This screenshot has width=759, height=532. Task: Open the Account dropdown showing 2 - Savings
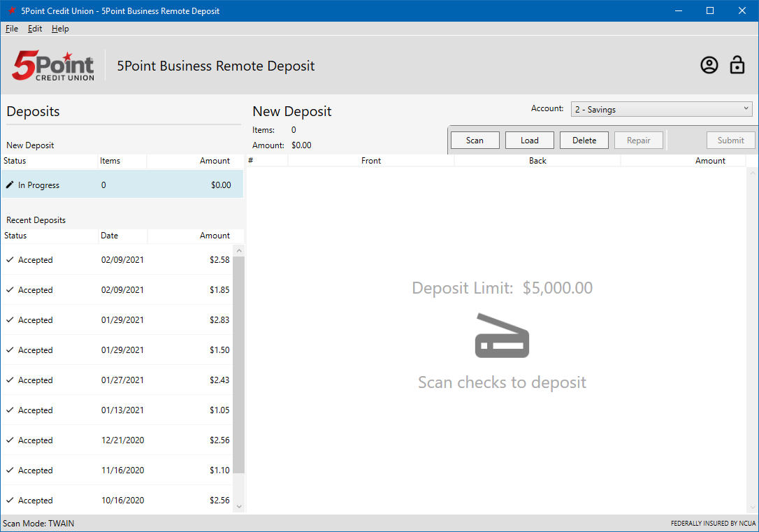(x=662, y=109)
